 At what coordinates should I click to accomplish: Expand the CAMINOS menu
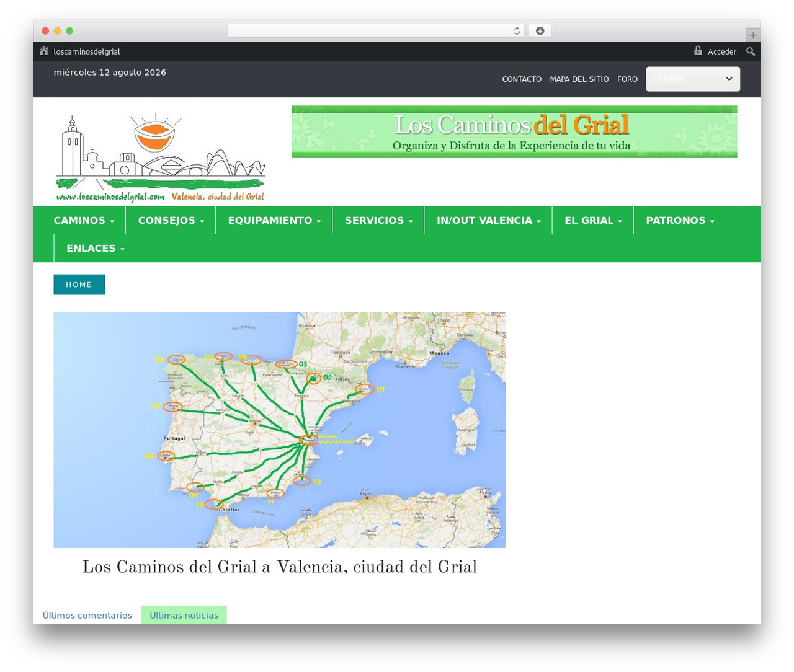pos(84,220)
